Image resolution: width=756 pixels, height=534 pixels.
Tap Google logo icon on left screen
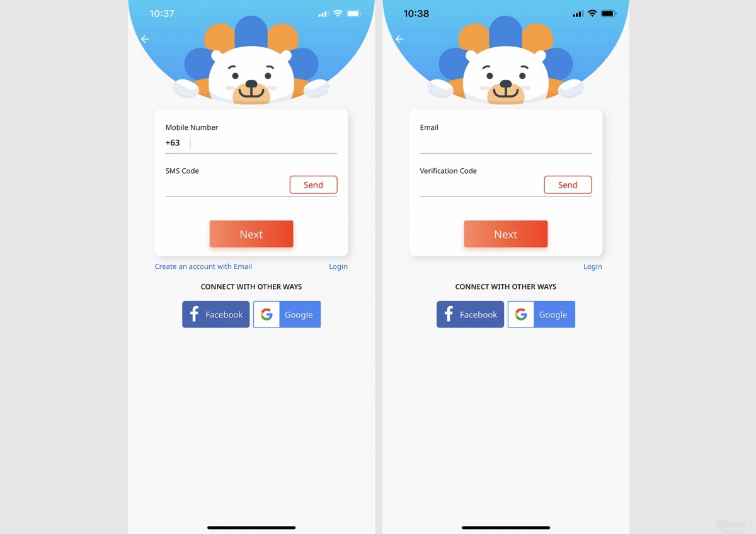click(266, 314)
